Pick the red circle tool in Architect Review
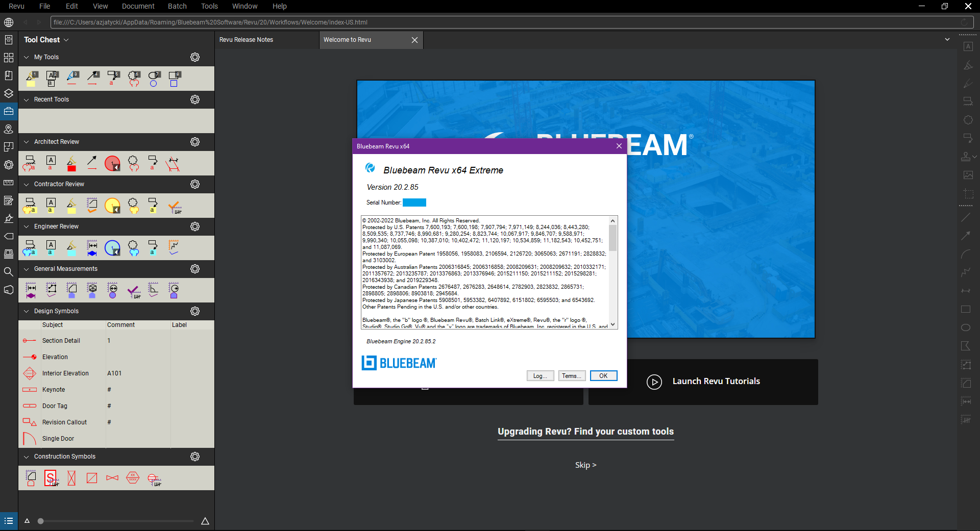The width and height of the screenshot is (980, 531). [x=112, y=163]
